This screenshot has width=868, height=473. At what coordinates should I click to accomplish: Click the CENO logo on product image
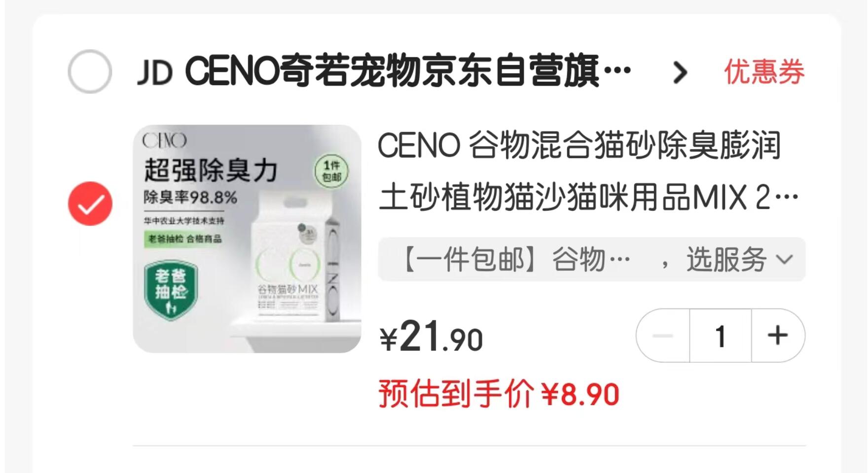[x=165, y=140]
